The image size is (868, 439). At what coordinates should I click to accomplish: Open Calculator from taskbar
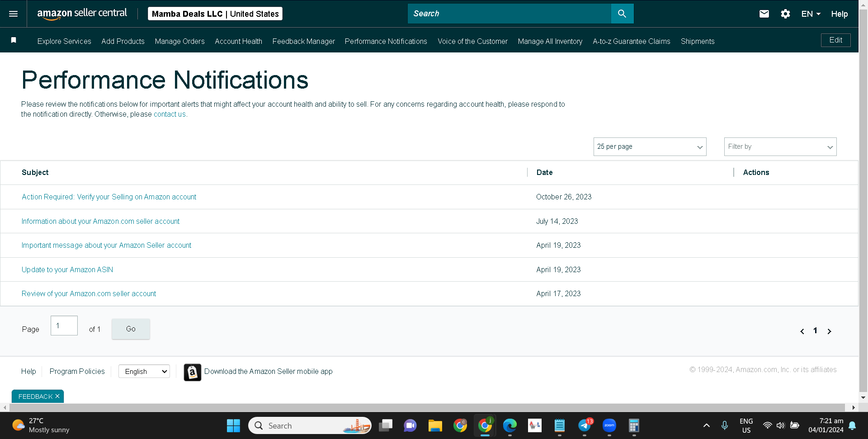(x=634, y=425)
